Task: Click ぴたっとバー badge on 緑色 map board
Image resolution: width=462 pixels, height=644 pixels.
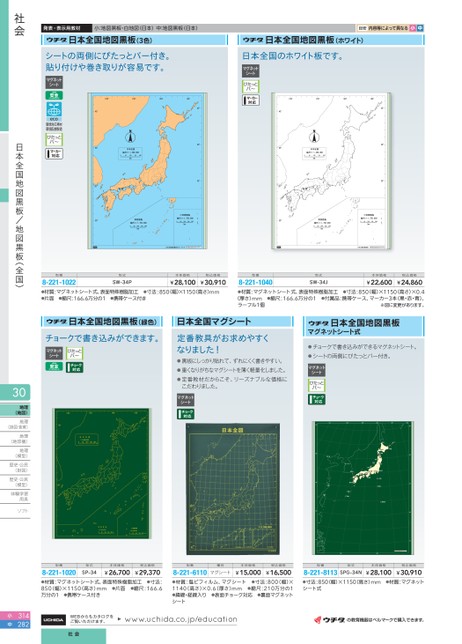Action: [74, 353]
